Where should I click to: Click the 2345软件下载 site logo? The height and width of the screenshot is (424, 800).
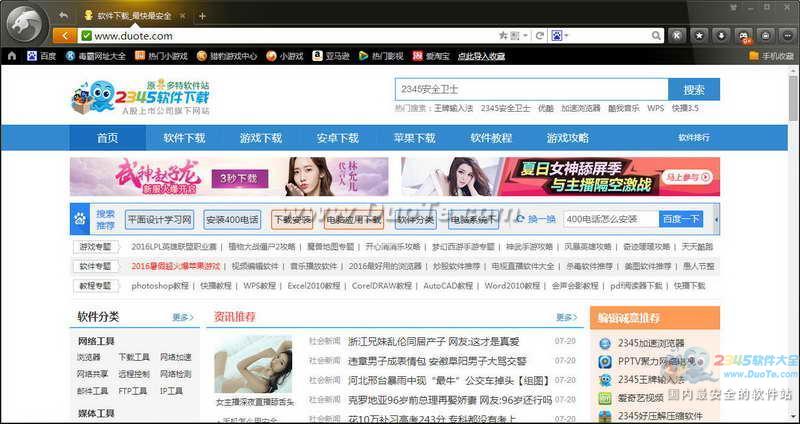point(140,96)
